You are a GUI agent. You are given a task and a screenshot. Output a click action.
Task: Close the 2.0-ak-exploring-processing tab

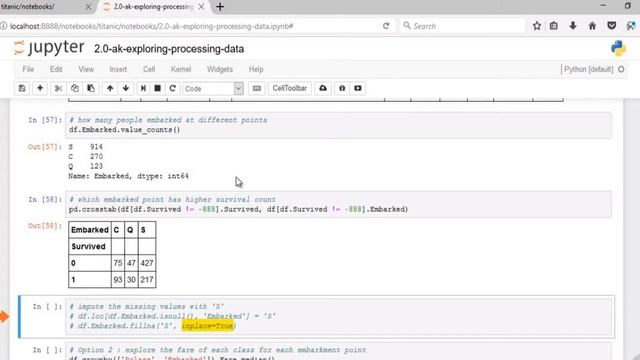202,7
